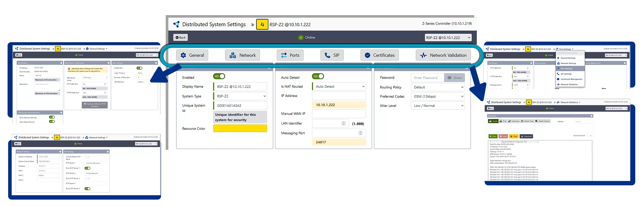Open RSP-Z2 @10.10.1.222 system selector in main window

pos(448,38)
